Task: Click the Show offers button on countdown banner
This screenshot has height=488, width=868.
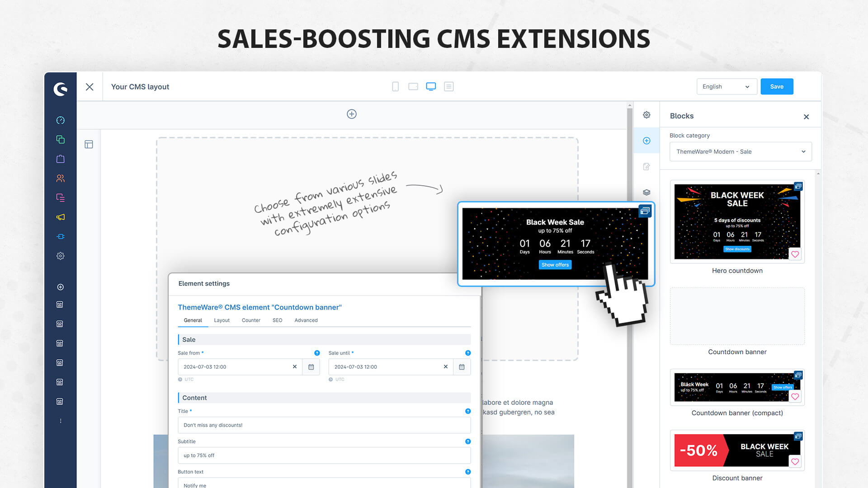Action: click(x=554, y=264)
